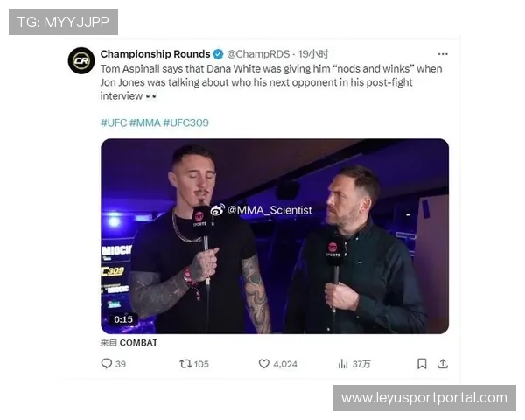Open the Championship Rounds profile avatar

(81, 60)
